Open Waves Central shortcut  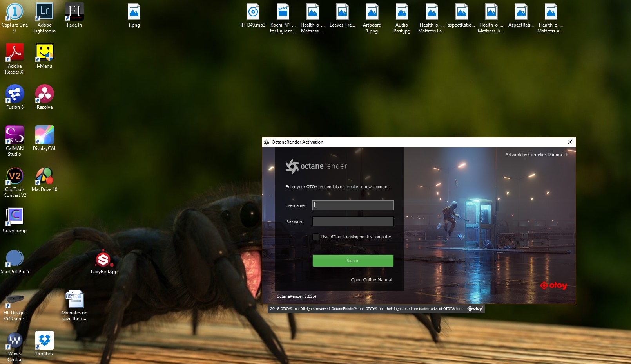[x=15, y=346]
